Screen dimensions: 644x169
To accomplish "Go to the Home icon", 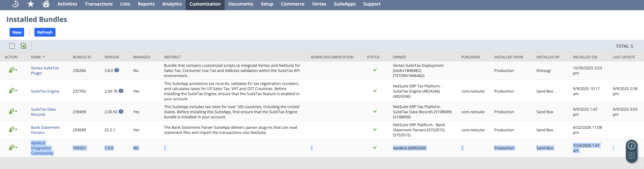I will pos(46,4).
